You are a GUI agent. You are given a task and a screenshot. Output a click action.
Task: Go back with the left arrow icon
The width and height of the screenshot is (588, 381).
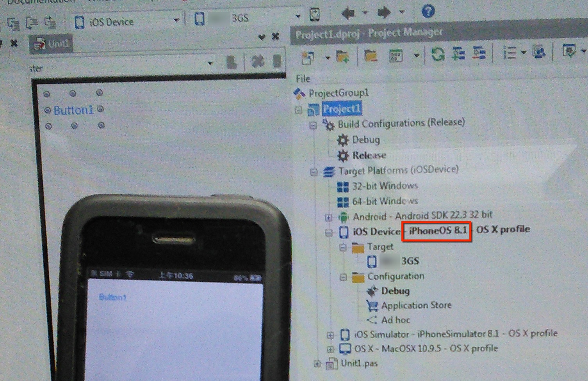tap(347, 14)
